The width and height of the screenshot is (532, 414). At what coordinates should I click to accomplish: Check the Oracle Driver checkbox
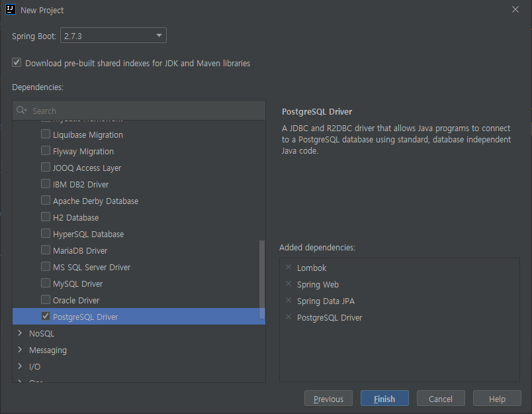tap(46, 300)
